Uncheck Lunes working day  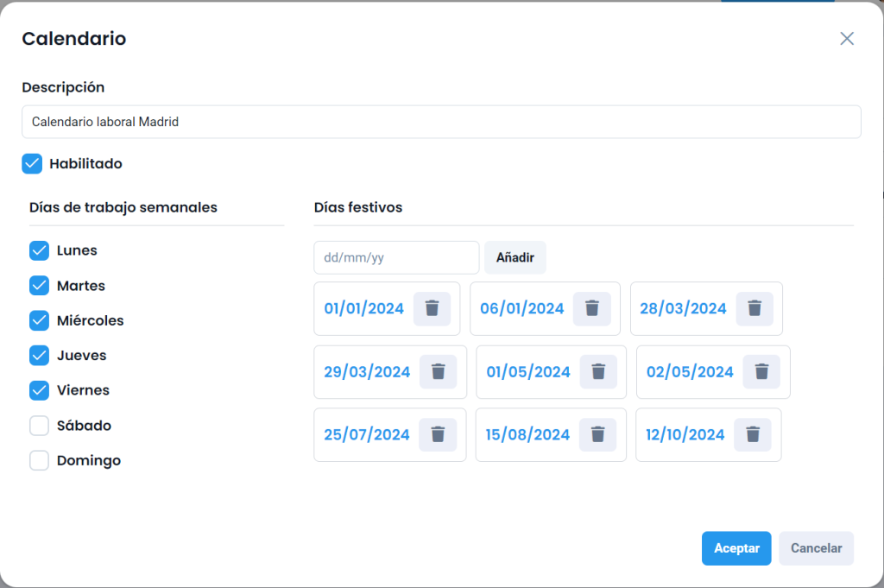(40, 251)
